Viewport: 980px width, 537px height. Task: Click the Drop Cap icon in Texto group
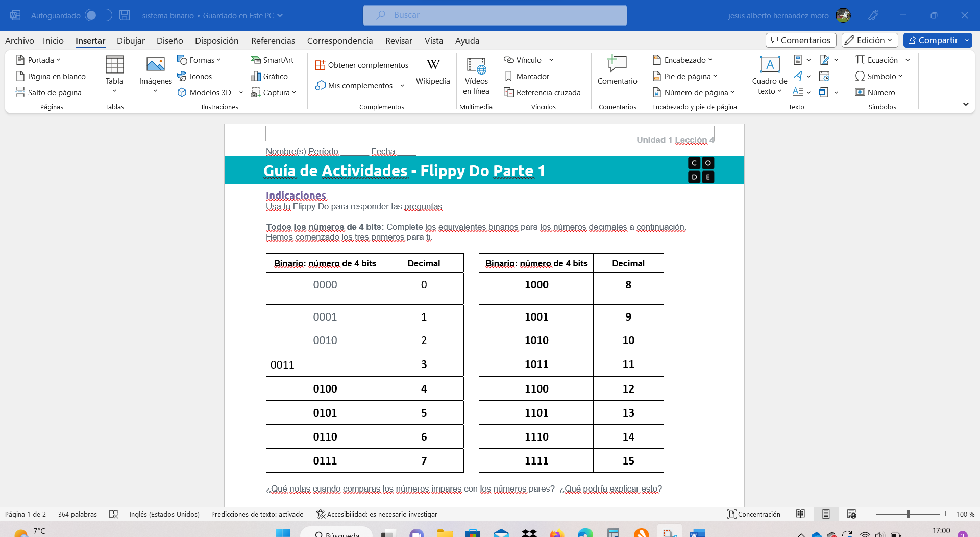tap(798, 92)
